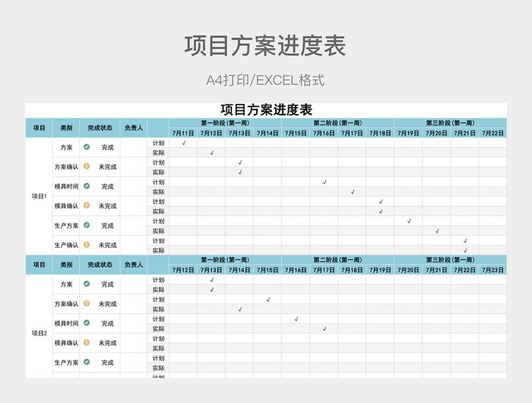The height and width of the screenshot is (403, 532).
Task: Click green check icon in 项目2 方案 row
Action: pos(86,284)
